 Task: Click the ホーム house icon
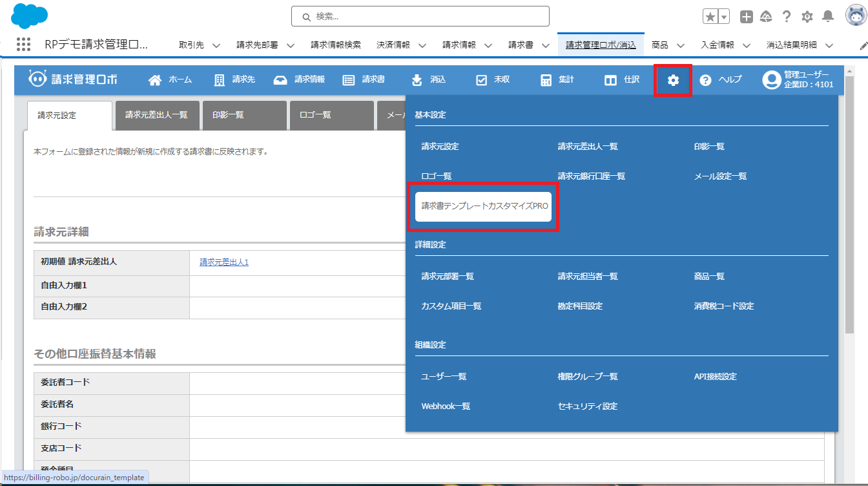[155, 80]
